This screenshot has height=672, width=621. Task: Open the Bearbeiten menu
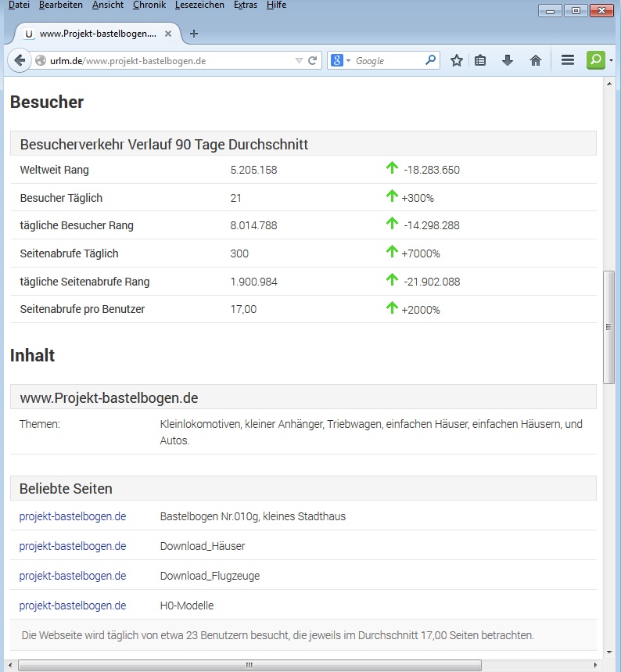[x=61, y=5]
